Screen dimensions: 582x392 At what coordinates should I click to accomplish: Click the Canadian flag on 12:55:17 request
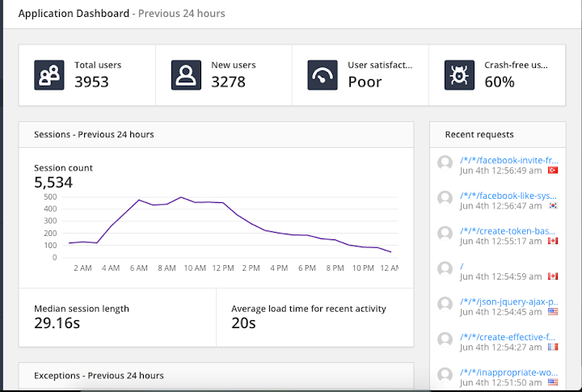(x=553, y=241)
